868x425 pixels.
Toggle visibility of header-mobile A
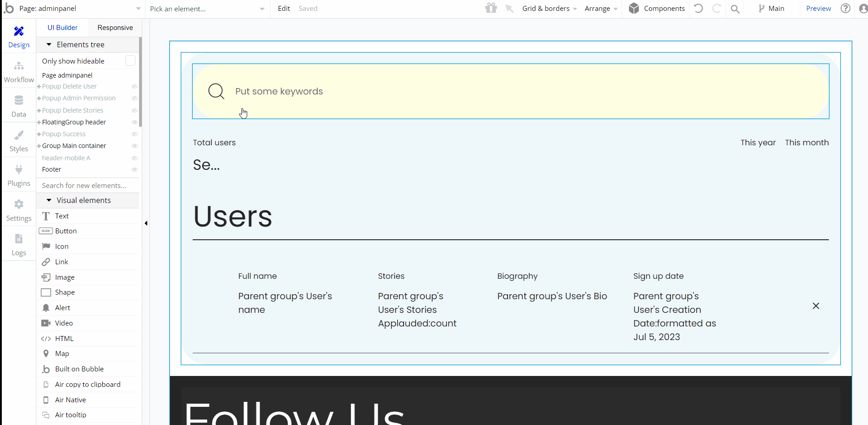coord(135,158)
